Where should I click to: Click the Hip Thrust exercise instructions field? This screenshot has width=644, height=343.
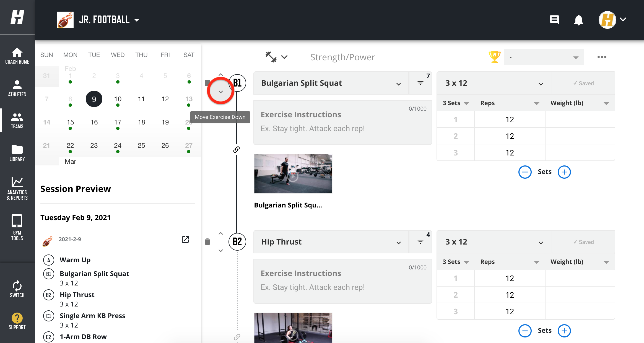(342, 281)
